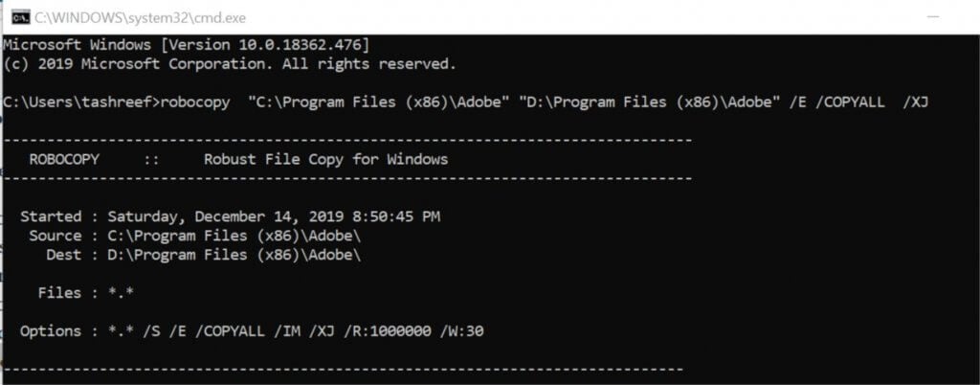This screenshot has height=385, width=980.
Task: Click the C:\Users\tashreef prompt path
Action: [x=80, y=102]
